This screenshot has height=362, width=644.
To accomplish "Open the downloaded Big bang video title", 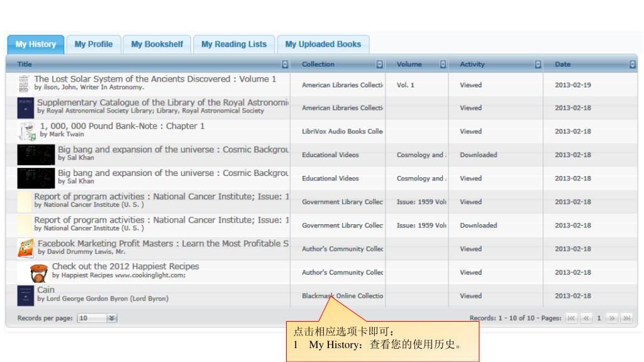I will point(173,150).
